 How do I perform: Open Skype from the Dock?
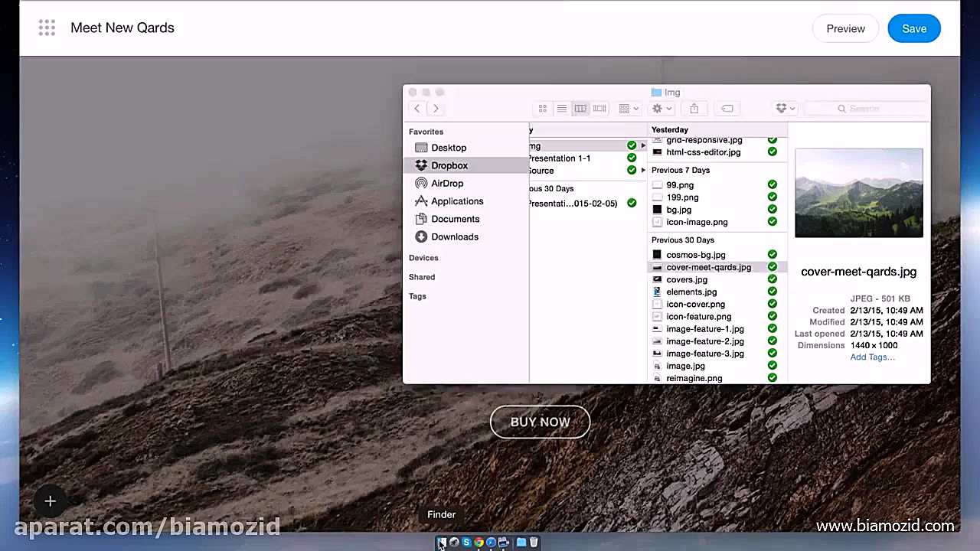(466, 543)
